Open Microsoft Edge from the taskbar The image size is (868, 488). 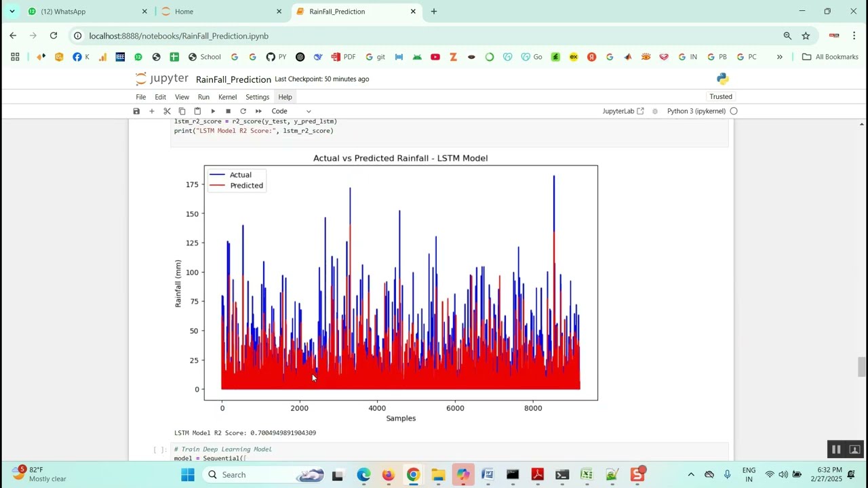pyautogui.click(x=364, y=474)
